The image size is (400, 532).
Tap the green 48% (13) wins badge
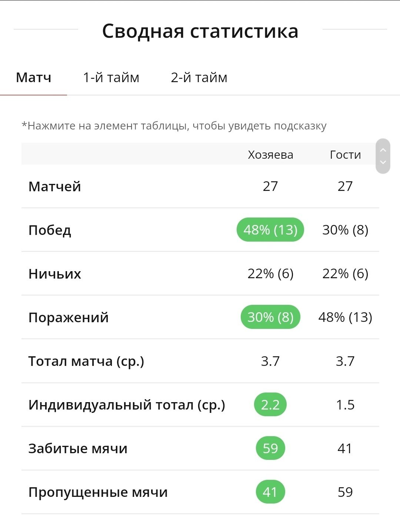[270, 230]
